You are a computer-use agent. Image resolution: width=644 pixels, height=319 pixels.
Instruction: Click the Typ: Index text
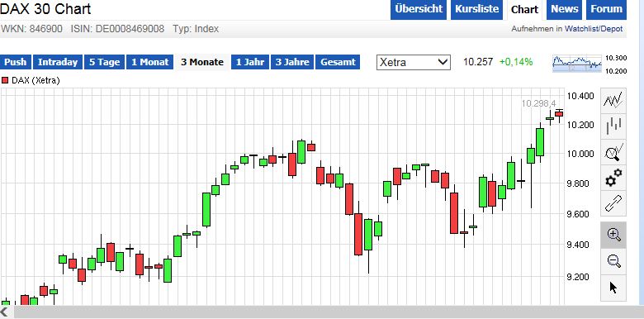(196, 29)
